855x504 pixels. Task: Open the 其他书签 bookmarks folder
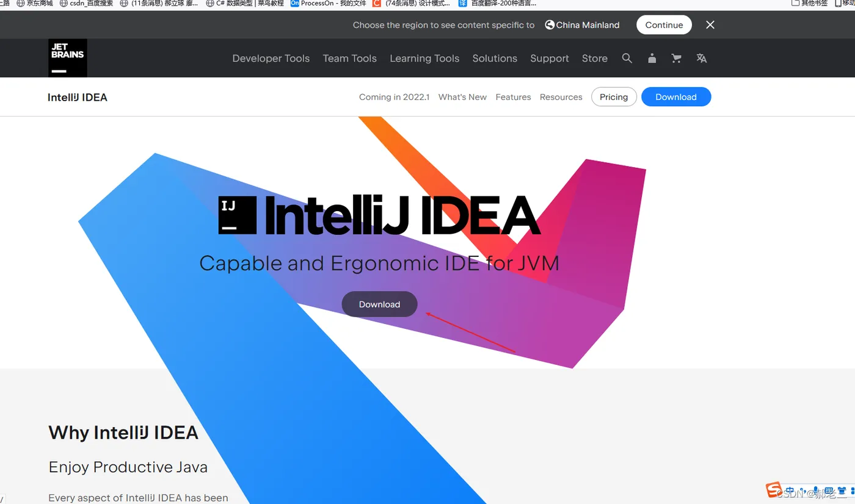(810, 3)
